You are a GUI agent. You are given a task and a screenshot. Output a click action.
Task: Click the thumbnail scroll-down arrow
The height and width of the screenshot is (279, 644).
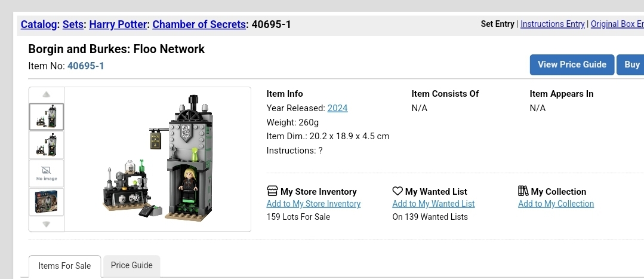click(x=47, y=225)
